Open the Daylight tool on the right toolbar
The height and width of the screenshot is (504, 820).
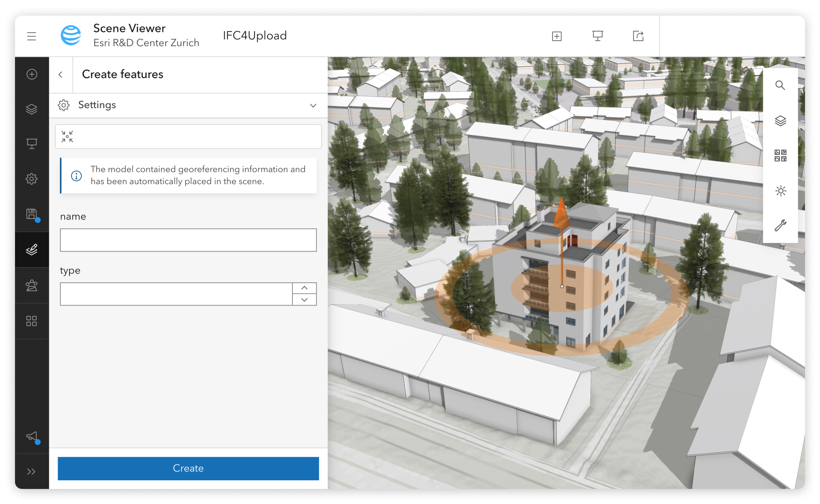tap(781, 190)
